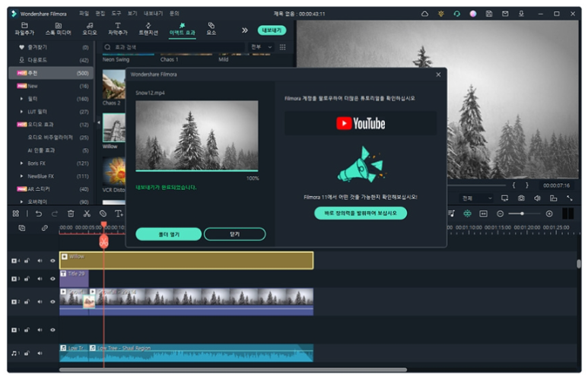This screenshot has height=377, width=588.
Task: Open the 스톡 미디어 tab
Action: point(58,29)
